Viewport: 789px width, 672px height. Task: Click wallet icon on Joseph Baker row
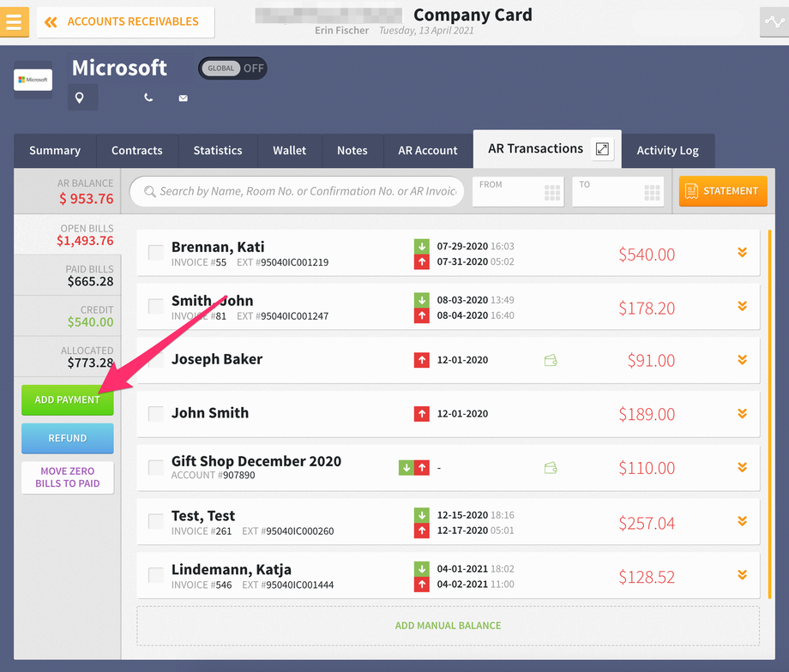click(x=551, y=360)
